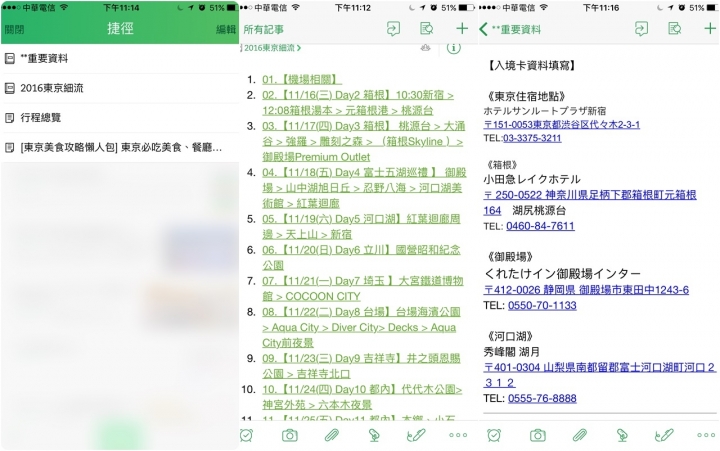The image size is (720, 451).
Task: Tap the 《御殿場》 section label
Action: (510, 256)
